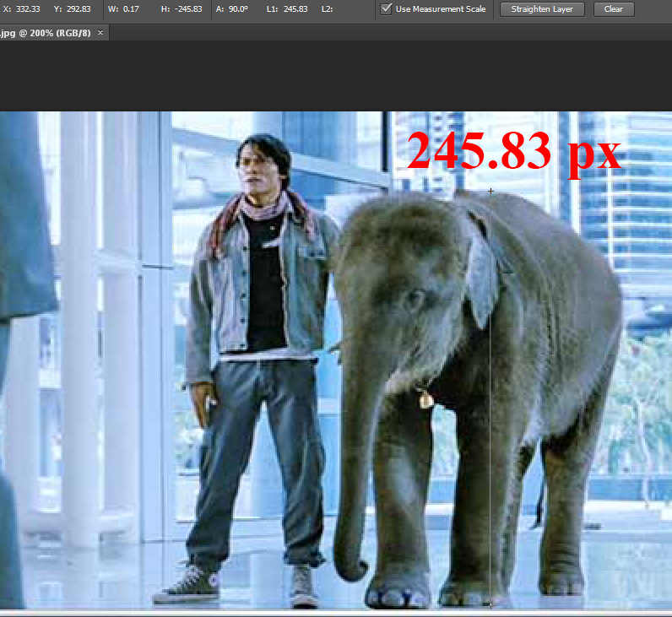672x617 pixels.
Task: Close the document tab at 200%
Action: coord(100,33)
